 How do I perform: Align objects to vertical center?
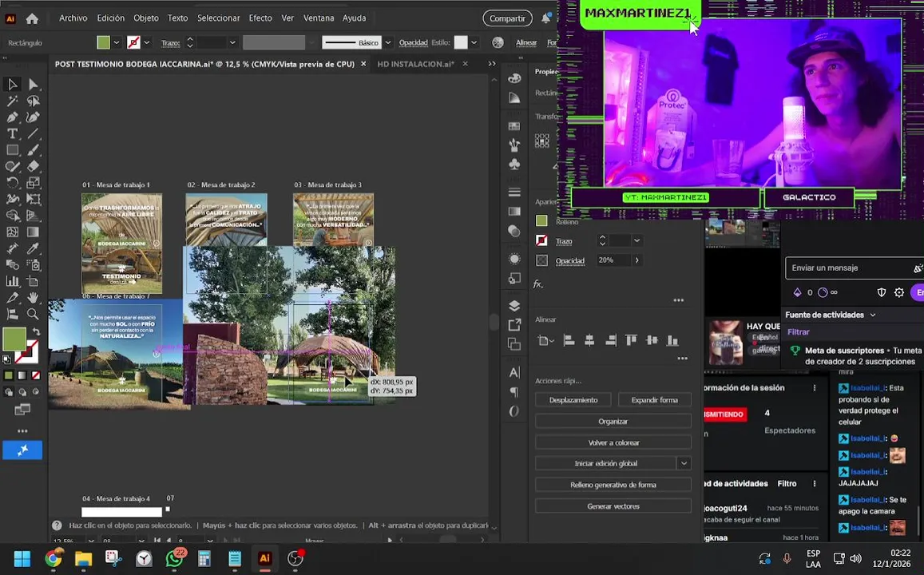(x=652, y=340)
